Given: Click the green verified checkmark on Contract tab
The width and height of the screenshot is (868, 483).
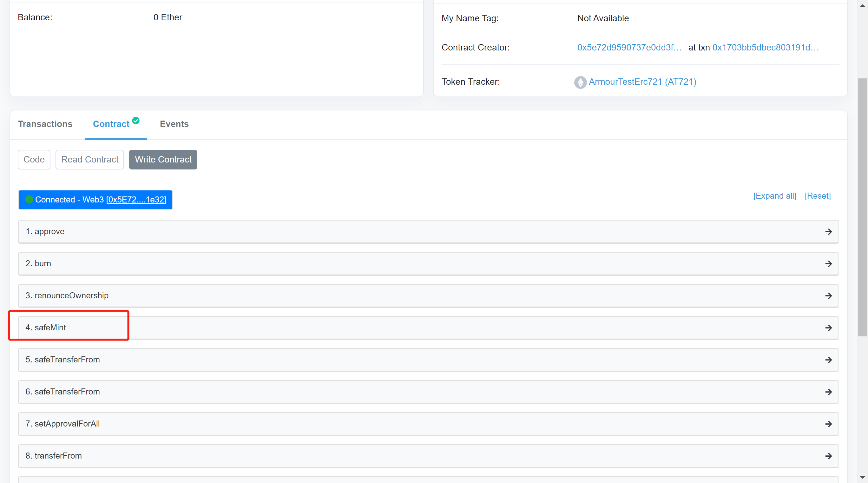Looking at the screenshot, I should (136, 121).
